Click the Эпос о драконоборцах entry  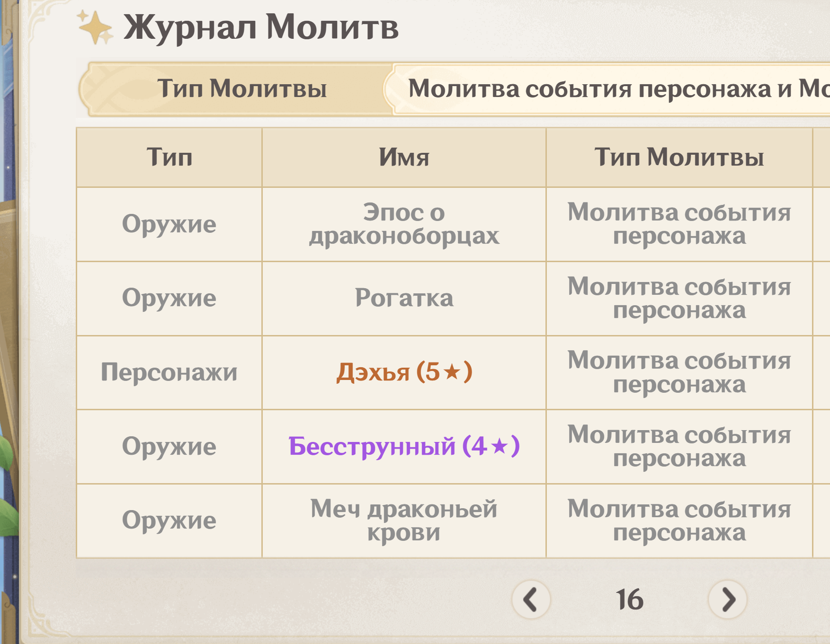pos(404,224)
